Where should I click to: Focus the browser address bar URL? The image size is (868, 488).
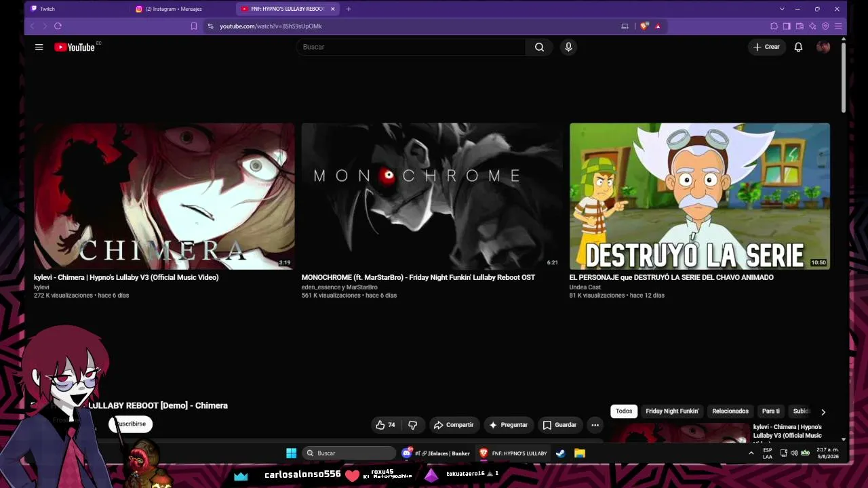271,26
